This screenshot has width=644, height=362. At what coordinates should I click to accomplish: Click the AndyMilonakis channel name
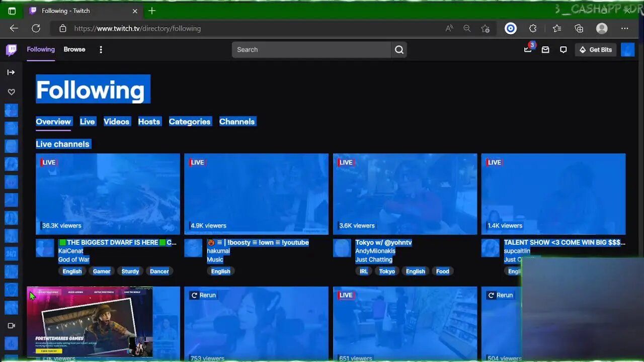tap(375, 251)
